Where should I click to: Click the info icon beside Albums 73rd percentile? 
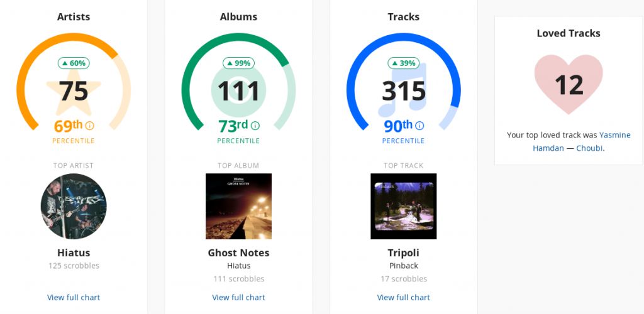(255, 126)
